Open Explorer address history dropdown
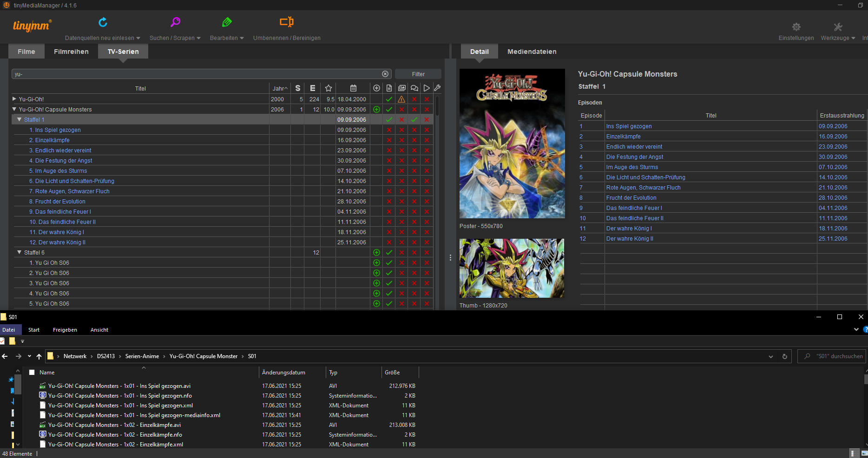The image size is (868, 458). tap(771, 356)
